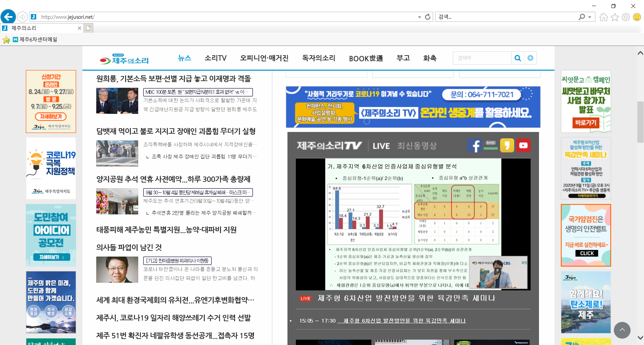This screenshot has height=345, width=644.
Task: Click the browser Back arrow button
Action: pos(8,17)
